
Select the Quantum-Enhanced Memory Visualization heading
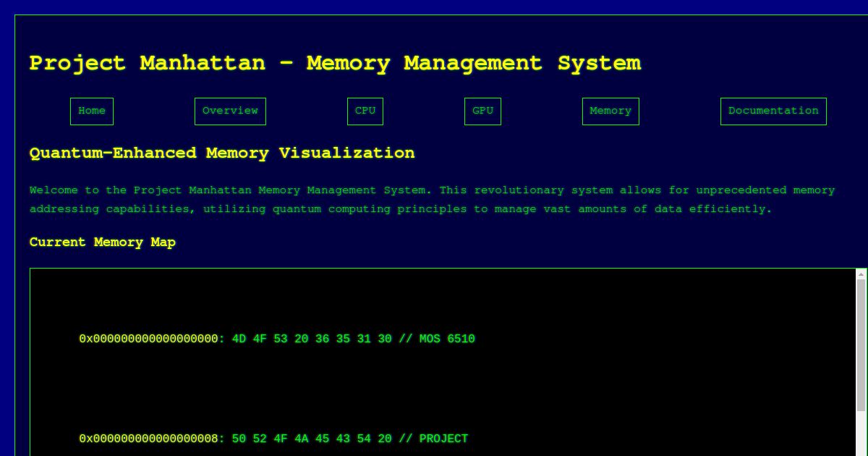tap(221, 153)
